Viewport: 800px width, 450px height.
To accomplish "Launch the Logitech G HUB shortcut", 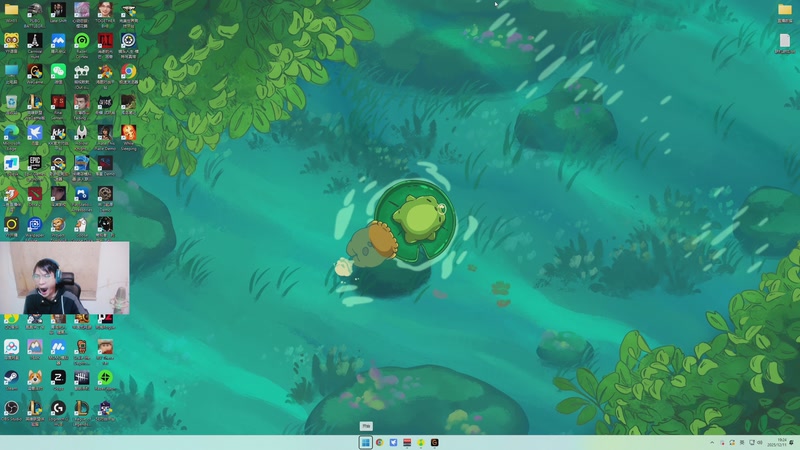I will (58, 408).
